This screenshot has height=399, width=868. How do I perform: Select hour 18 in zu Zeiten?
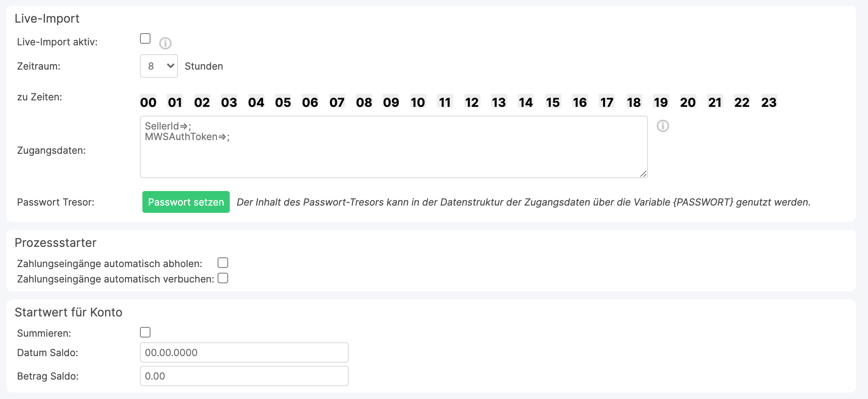point(634,102)
